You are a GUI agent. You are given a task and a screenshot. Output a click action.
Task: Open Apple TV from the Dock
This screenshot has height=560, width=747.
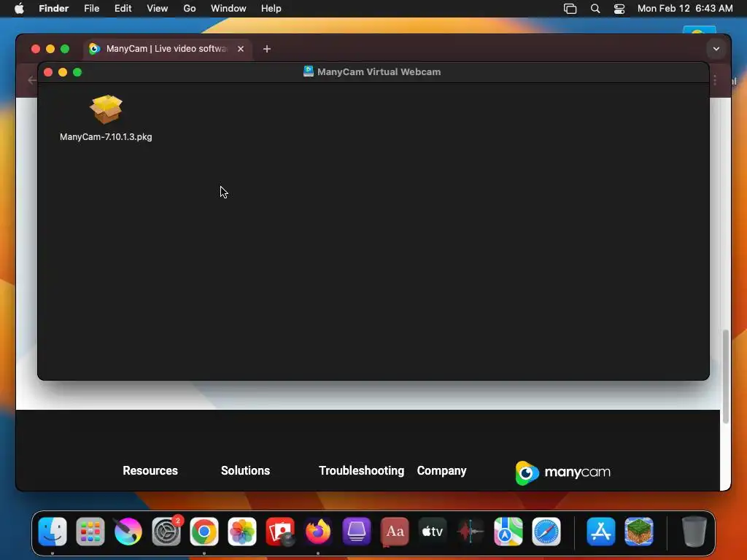point(433,532)
